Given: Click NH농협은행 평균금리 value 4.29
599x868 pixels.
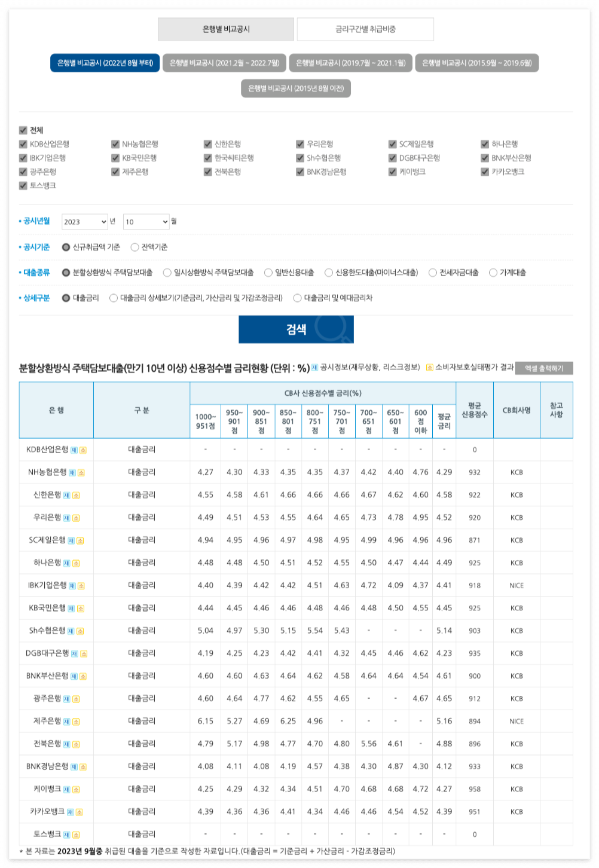Looking at the screenshot, I should pyautogui.click(x=444, y=472).
